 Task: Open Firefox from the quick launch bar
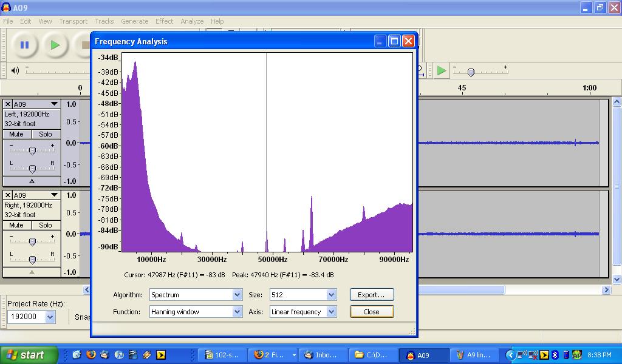(91, 355)
